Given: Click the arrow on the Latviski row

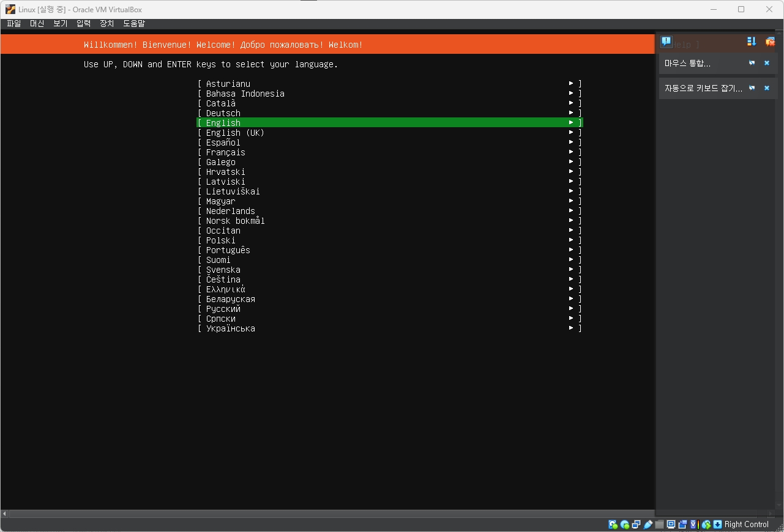Looking at the screenshot, I should [571, 181].
